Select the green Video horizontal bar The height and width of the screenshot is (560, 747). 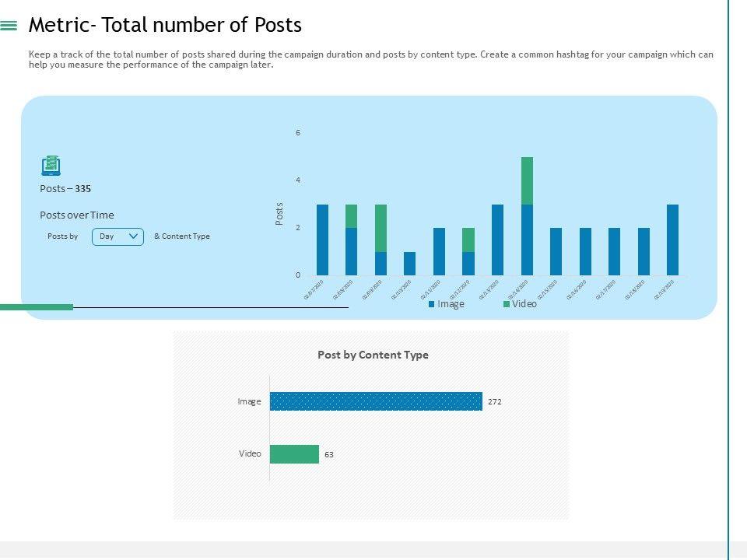pyautogui.click(x=294, y=454)
